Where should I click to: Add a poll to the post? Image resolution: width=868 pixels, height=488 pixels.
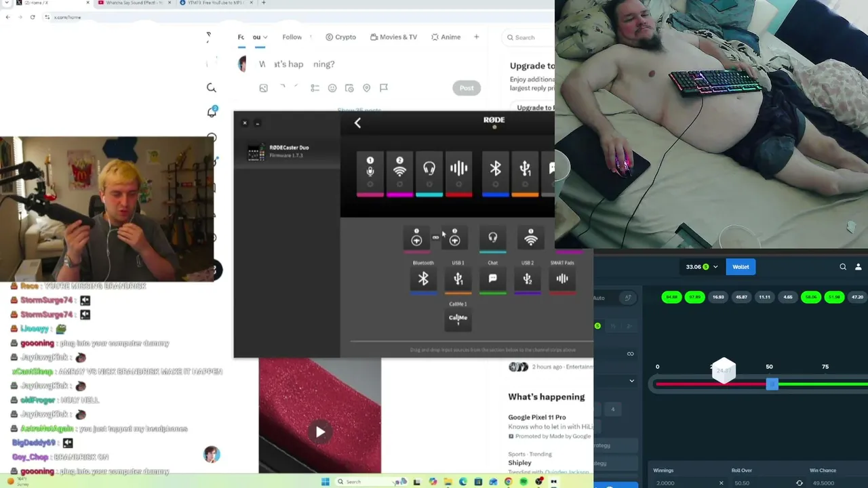(x=315, y=88)
